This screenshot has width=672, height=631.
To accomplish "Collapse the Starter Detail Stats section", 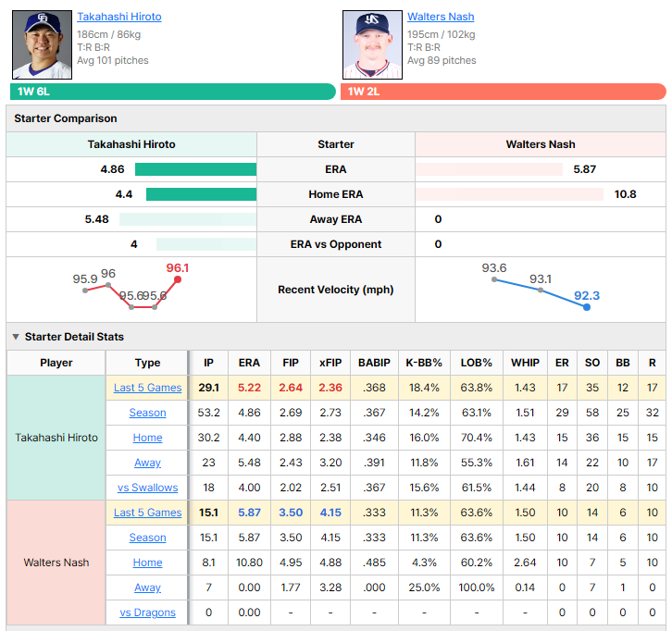I will (x=16, y=337).
